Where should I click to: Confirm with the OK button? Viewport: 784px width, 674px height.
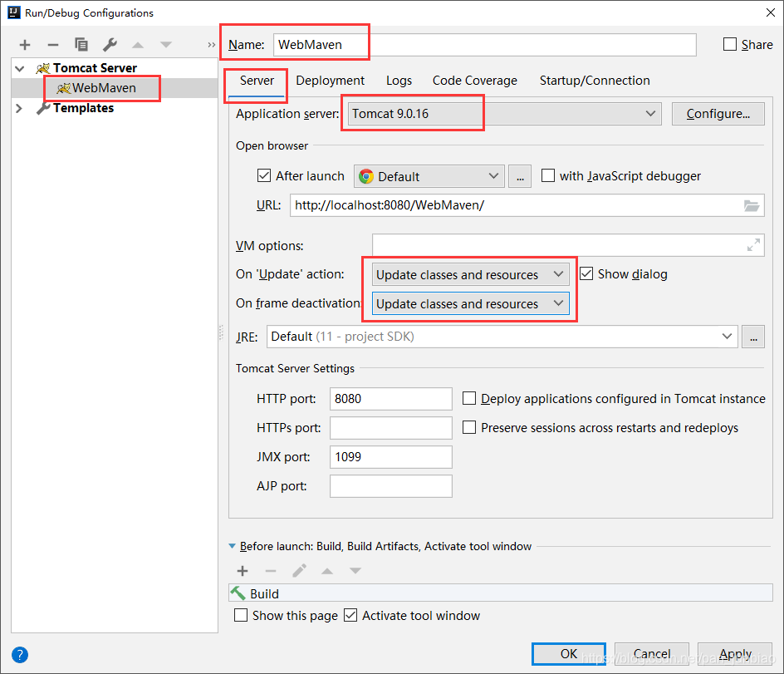569,654
